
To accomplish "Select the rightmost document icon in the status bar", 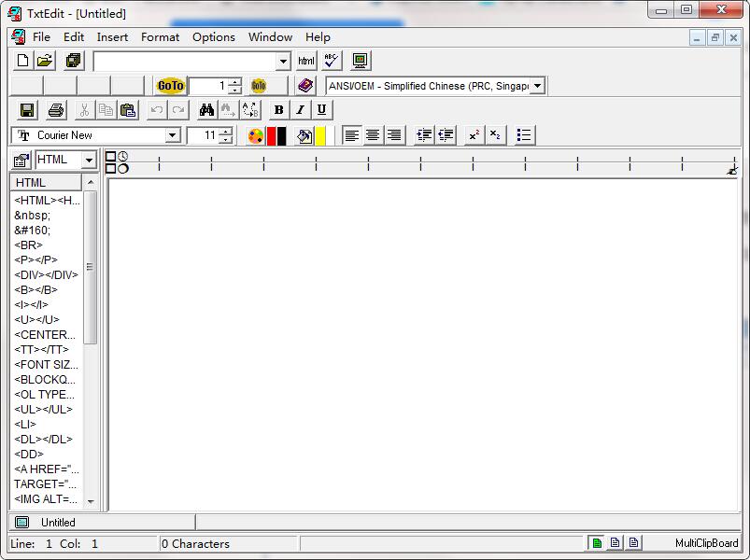I will tap(633, 543).
